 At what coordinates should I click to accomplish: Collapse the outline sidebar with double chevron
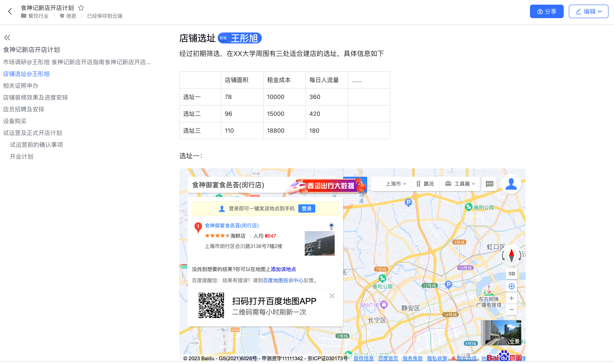click(7, 38)
